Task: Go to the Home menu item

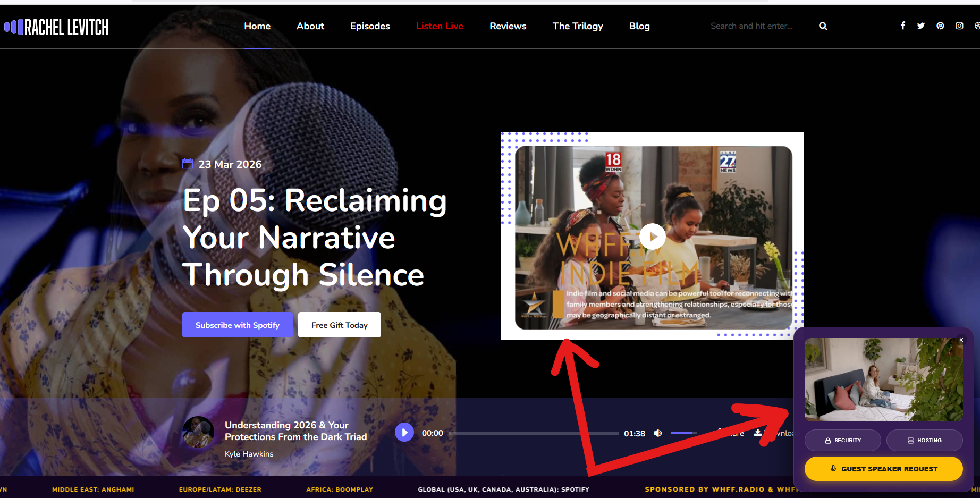Action: pos(257,26)
